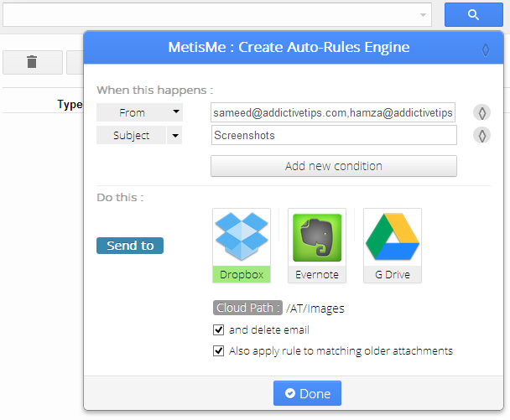Uncheck the 'and delete email' checkbox
The height and width of the screenshot is (420, 510).
pos(219,329)
